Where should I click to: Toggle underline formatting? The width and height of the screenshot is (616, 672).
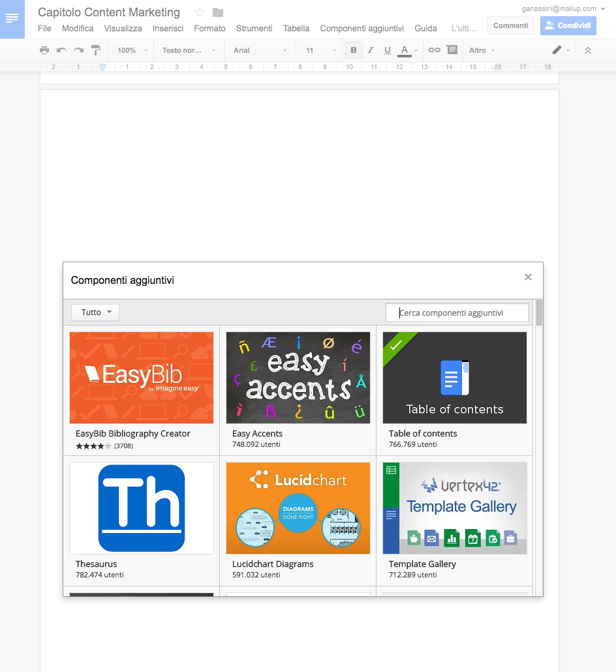pos(388,50)
